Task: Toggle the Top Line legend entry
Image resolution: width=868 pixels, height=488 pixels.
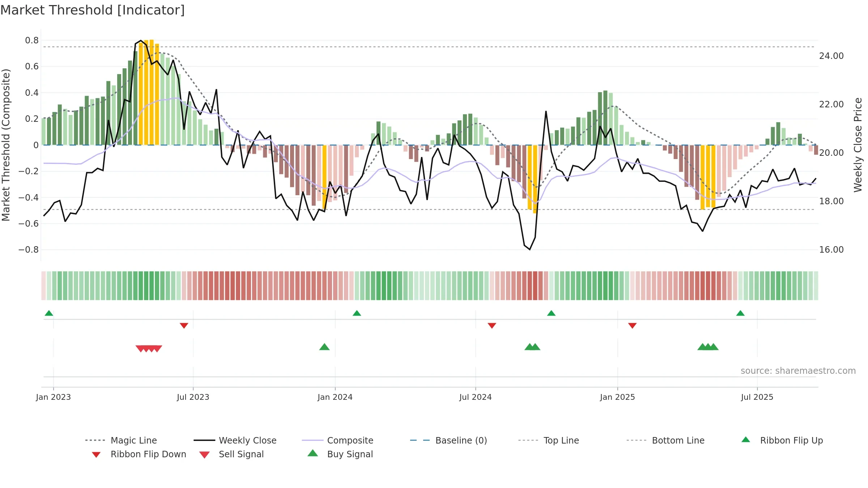Action: pos(548,440)
